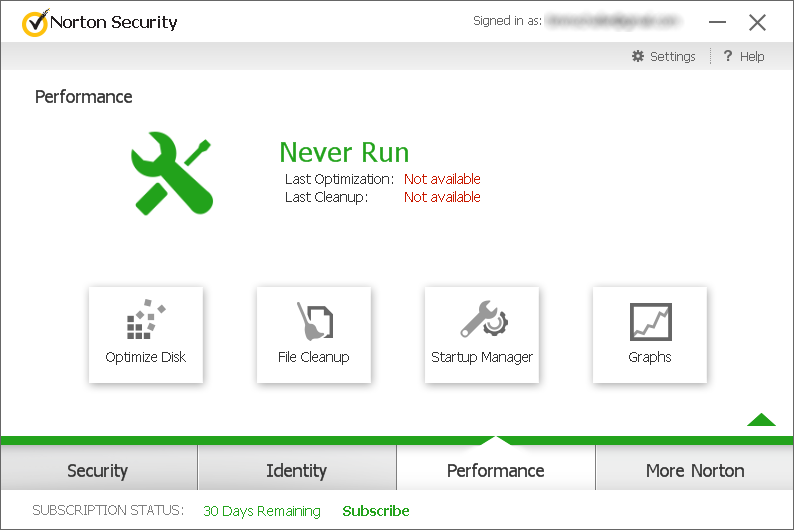Click the Settings gear icon
This screenshot has height=530, width=794.
638,57
